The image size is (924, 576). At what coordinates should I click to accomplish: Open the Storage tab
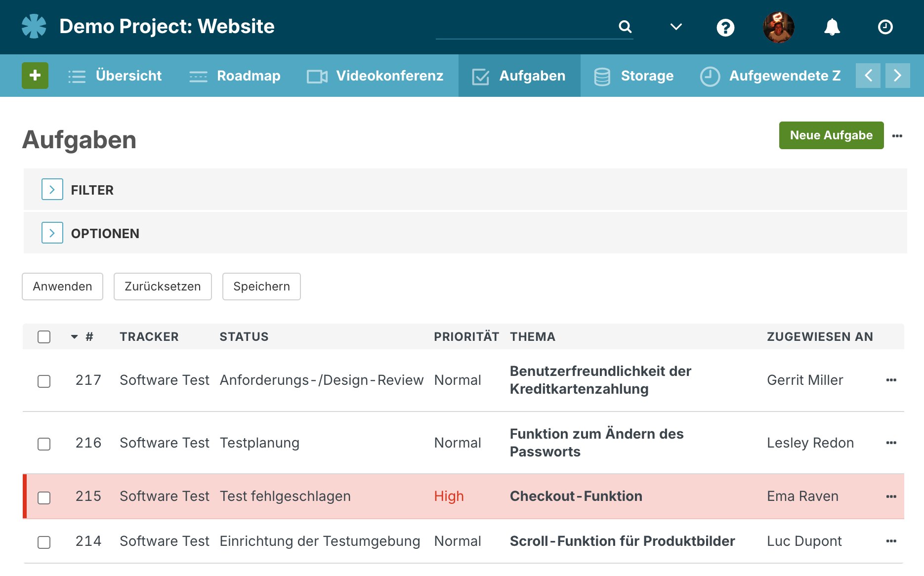tap(634, 76)
